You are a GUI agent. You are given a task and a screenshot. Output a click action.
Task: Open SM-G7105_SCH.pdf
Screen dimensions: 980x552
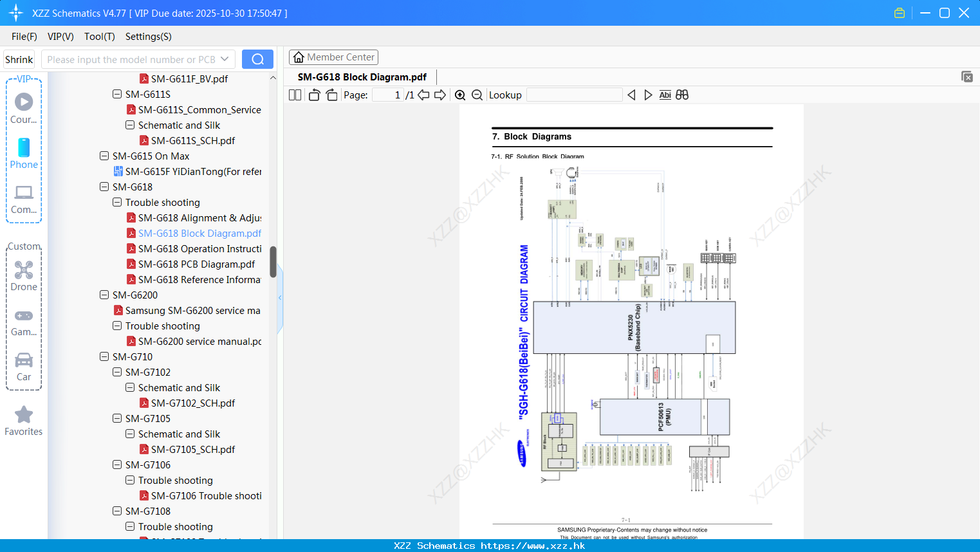187,449
